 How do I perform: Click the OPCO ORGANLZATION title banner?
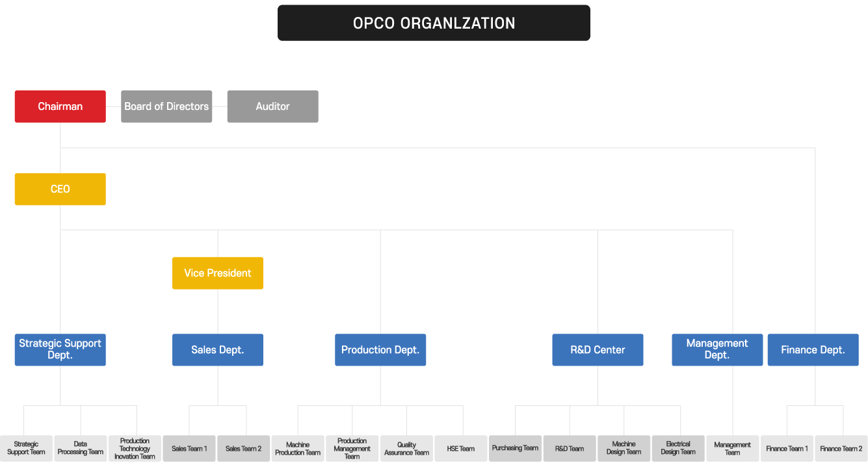(434, 23)
